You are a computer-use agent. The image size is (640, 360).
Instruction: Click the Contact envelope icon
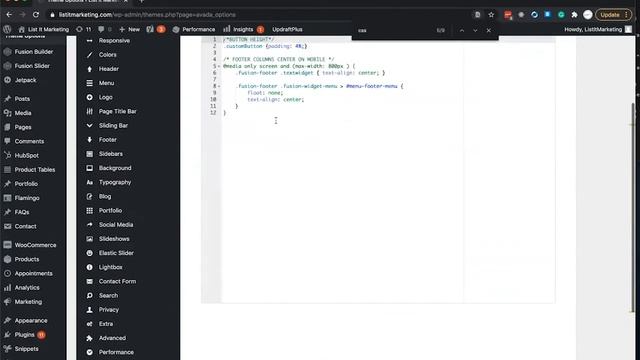click(x=7, y=226)
